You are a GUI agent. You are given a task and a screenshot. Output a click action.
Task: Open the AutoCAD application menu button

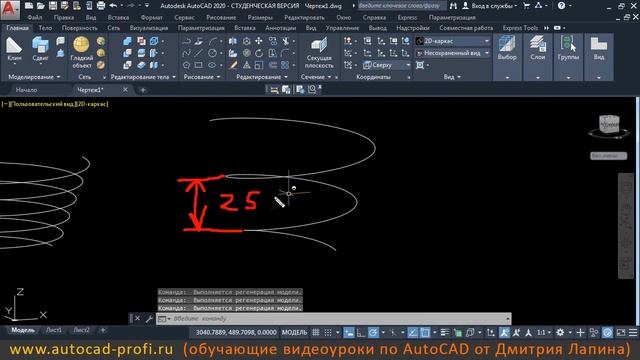coord(10,9)
